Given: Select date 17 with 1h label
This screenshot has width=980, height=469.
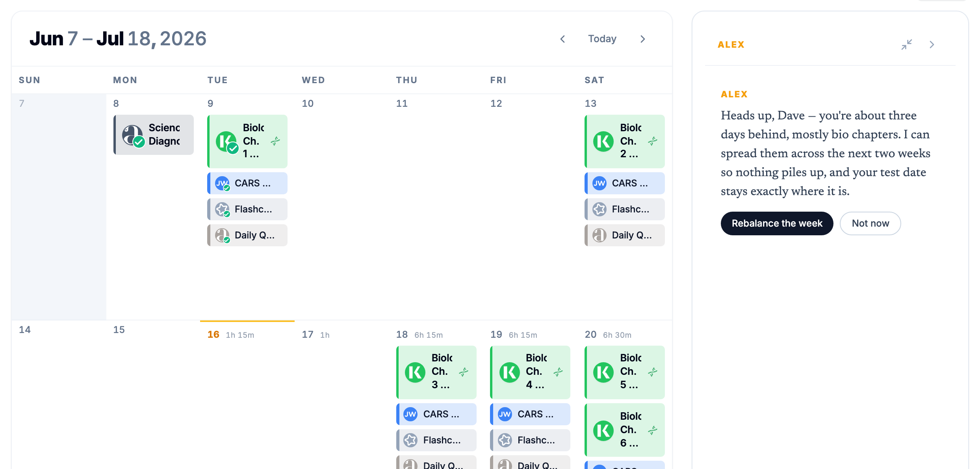Looking at the screenshot, I should pos(308,335).
